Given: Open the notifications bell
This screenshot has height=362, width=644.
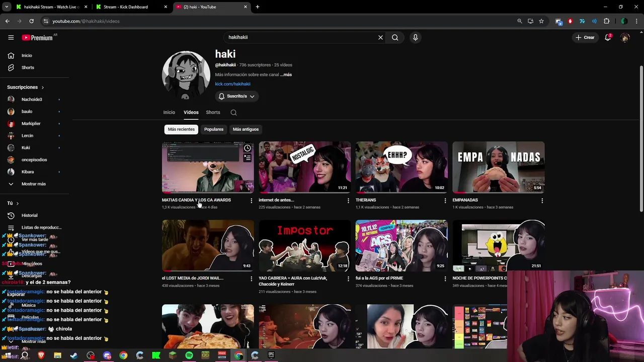Looking at the screenshot, I should [608, 37].
